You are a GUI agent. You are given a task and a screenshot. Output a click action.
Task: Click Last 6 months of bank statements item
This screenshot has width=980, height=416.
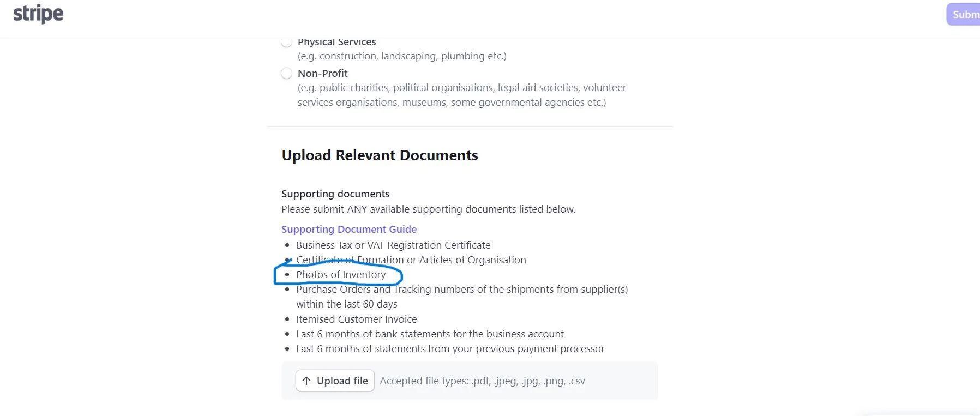coord(430,334)
